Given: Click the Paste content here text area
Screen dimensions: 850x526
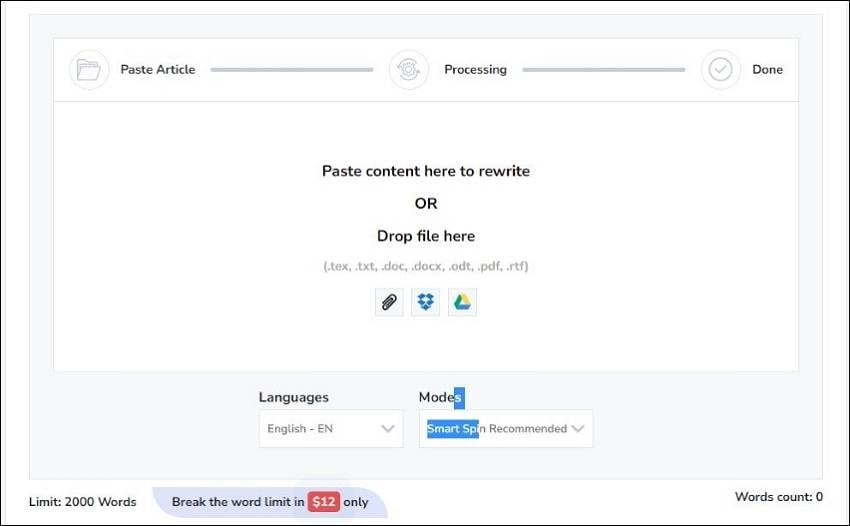Looking at the screenshot, I should 426,171.
